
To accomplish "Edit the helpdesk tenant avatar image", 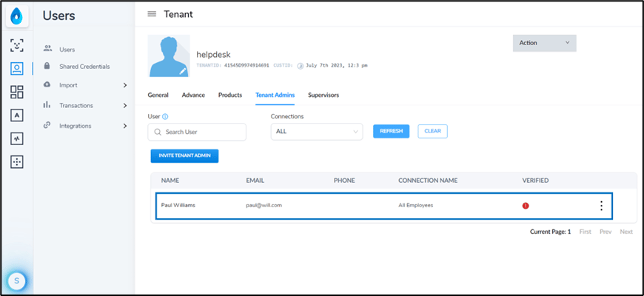I will pos(183,72).
